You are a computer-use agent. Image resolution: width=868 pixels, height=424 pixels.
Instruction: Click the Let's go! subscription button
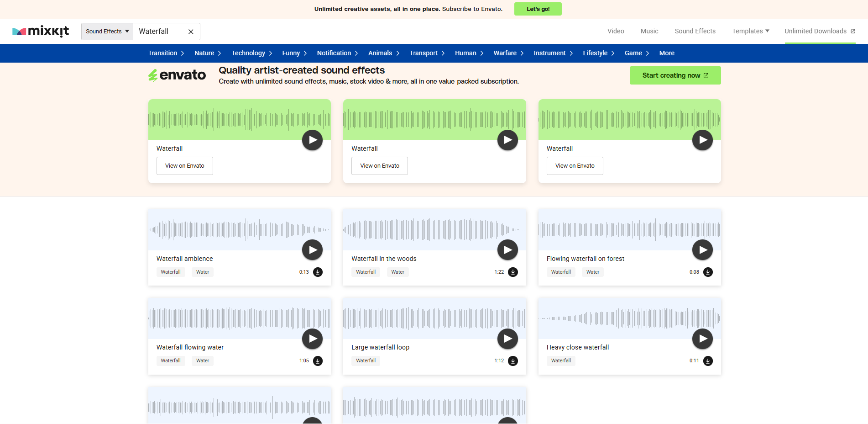pyautogui.click(x=538, y=9)
